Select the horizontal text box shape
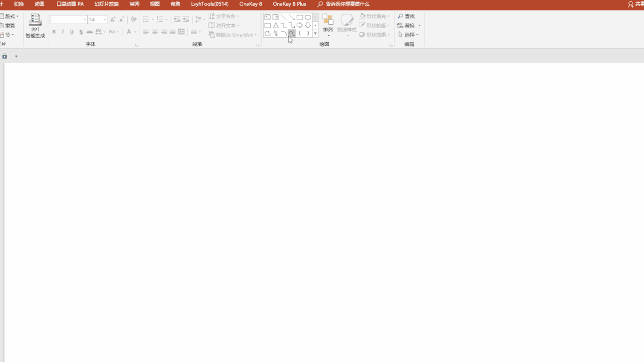The width and height of the screenshot is (644, 362). (x=267, y=17)
